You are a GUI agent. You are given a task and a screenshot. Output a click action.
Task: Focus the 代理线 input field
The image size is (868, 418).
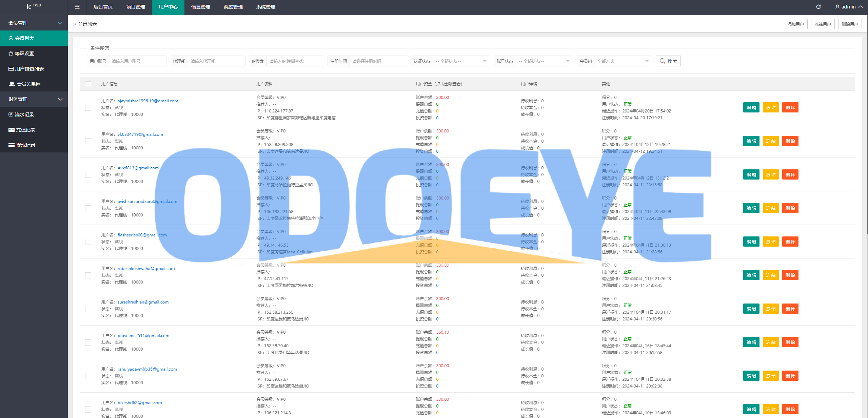[216, 61]
